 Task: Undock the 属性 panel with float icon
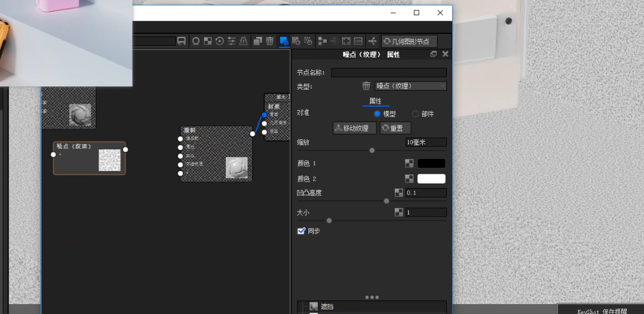coord(433,54)
